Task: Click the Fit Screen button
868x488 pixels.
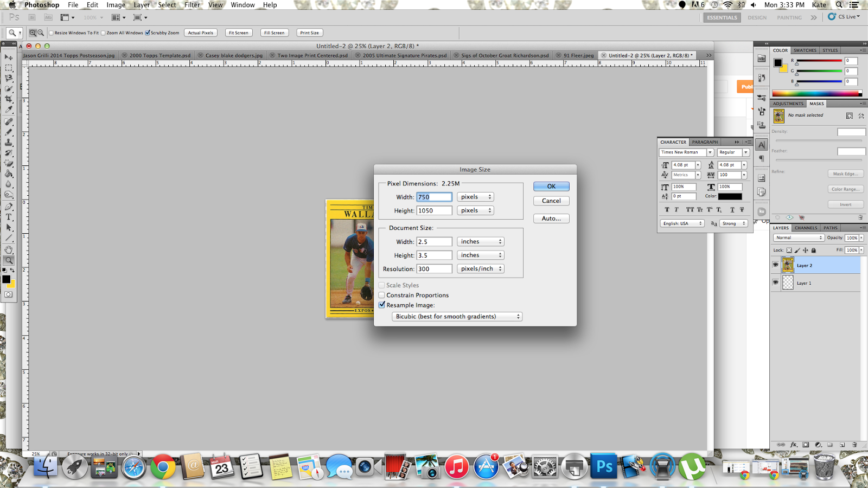Action: [x=239, y=33]
